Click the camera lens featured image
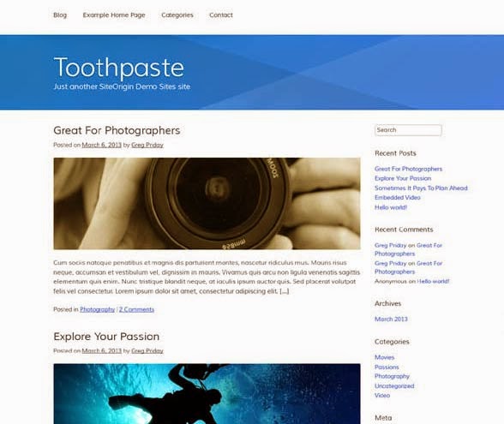 pos(207,203)
